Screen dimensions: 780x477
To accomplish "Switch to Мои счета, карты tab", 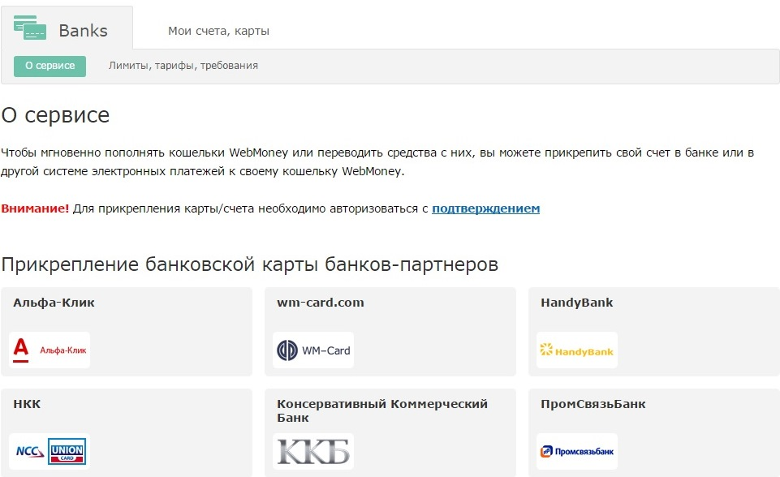I will (218, 31).
